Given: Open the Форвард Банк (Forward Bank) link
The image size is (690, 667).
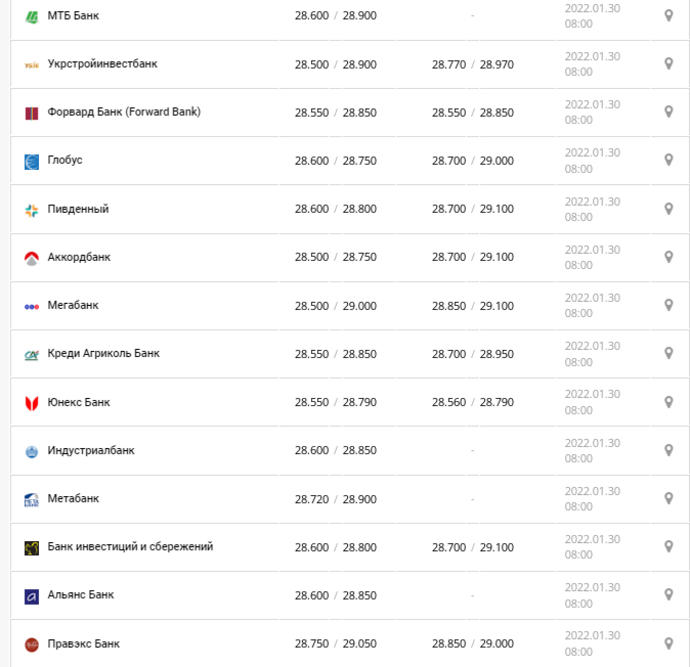Looking at the screenshot, I should point(124,112).
